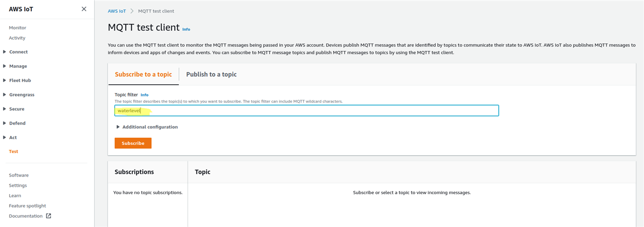This screenshot has width=644, height=227.
Task: Open Monitor in the sidebar
Action: tap(18, 28)
